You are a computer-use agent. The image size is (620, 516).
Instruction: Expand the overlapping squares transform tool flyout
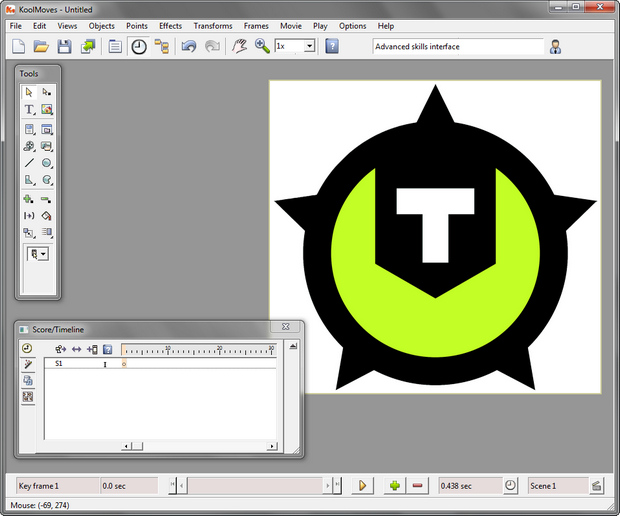(x=29, y=232)
